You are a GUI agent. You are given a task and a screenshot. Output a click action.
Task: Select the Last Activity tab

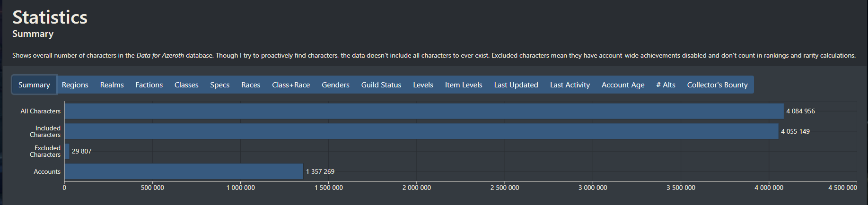coord(570,85)
